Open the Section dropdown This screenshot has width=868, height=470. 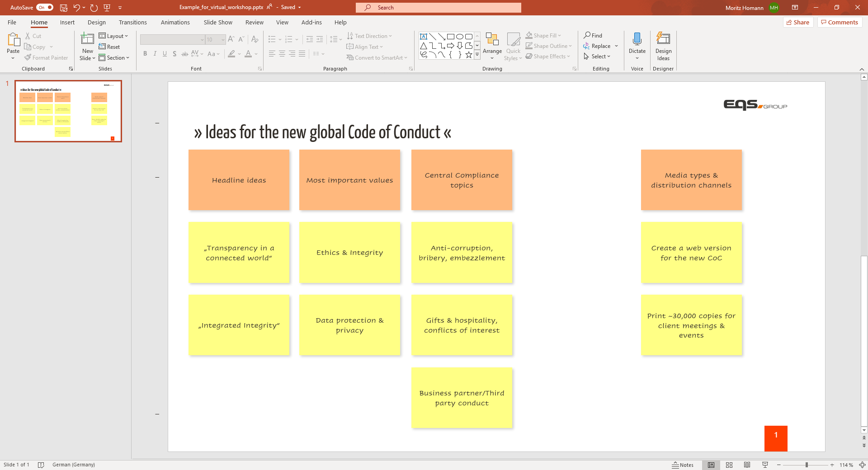[114, 58]
